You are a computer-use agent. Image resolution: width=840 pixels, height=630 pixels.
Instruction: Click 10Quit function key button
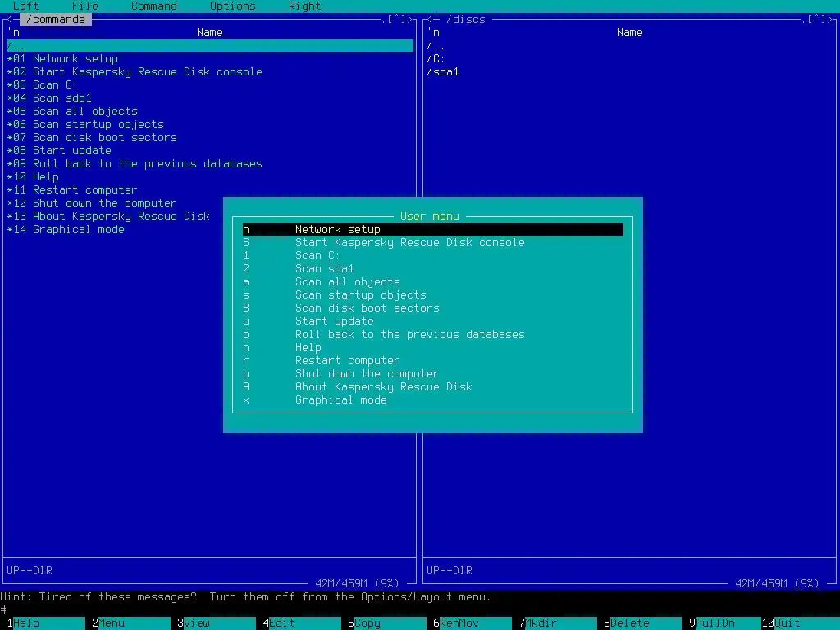[801, 623]
